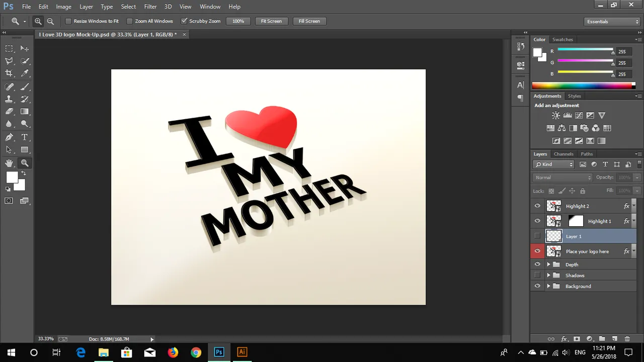
Task: Open Photoshop from the Windows taskbar
Action: point(219,352)
